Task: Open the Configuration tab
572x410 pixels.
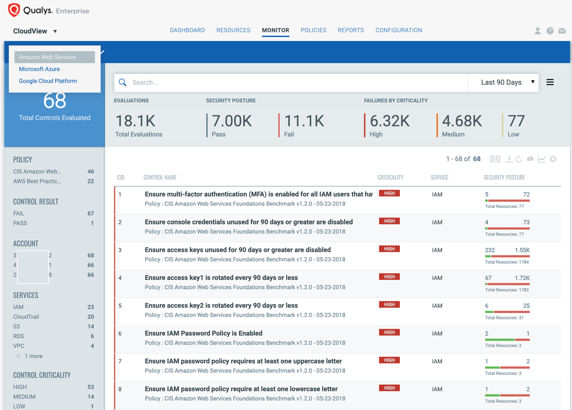Action: click(399, 30)
